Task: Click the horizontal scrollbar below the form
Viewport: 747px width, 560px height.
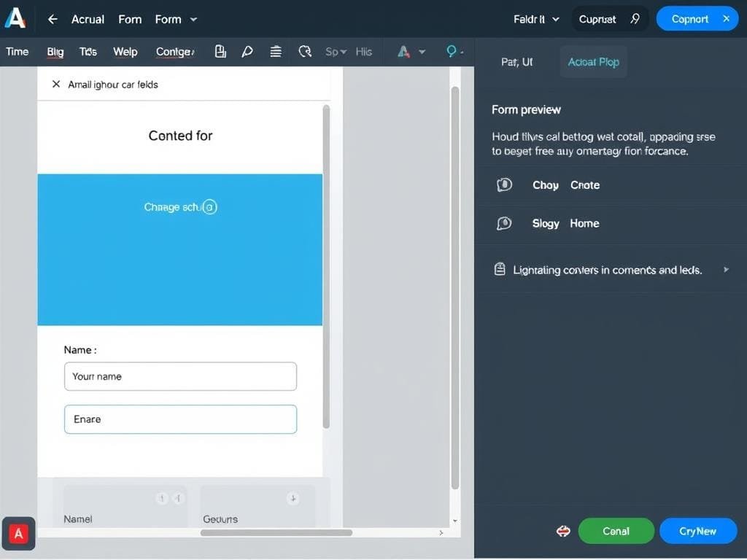Action: (x=276, y=533)
